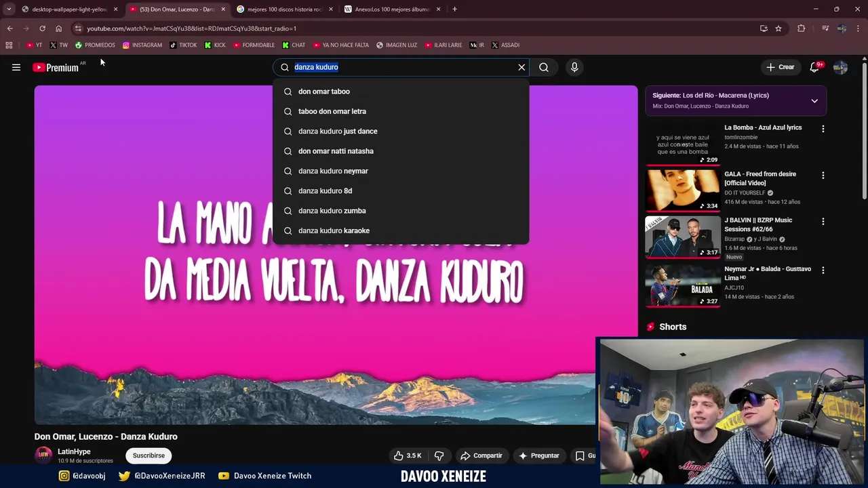
Task: Subscribe with the Suscribirse button
Action: pyautogui.click(x=149, y=455)
